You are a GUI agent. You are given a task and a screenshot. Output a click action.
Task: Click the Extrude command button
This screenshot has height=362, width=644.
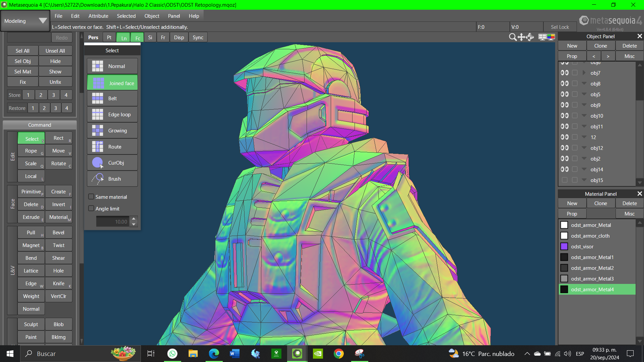[31, 217]
